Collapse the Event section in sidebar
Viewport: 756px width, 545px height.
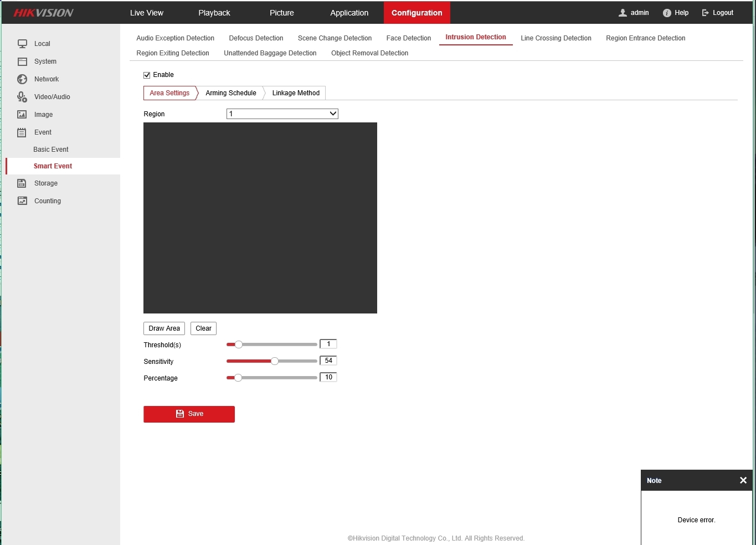43,132
